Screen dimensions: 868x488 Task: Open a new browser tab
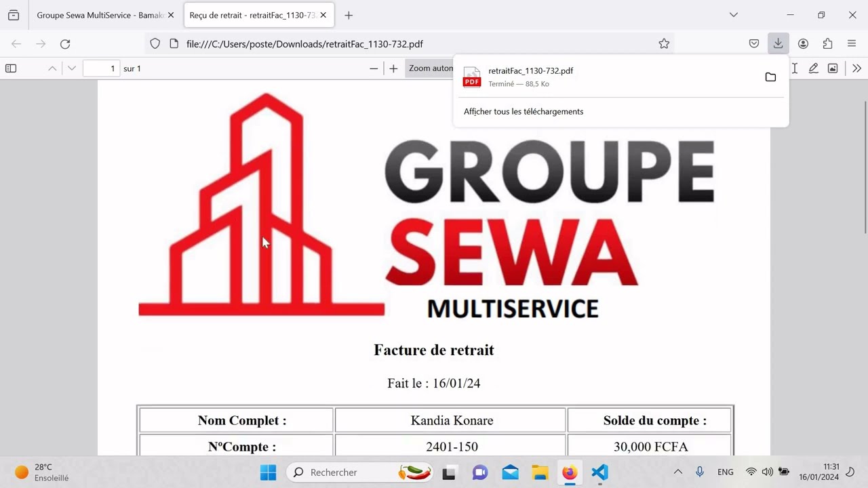point(348,15)
